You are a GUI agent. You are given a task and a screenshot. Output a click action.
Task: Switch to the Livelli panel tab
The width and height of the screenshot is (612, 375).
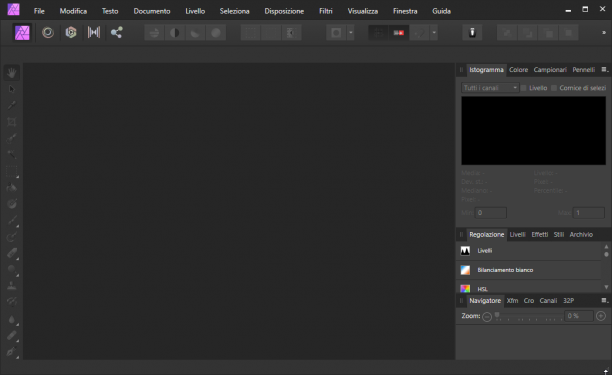(x=518, y=235)
